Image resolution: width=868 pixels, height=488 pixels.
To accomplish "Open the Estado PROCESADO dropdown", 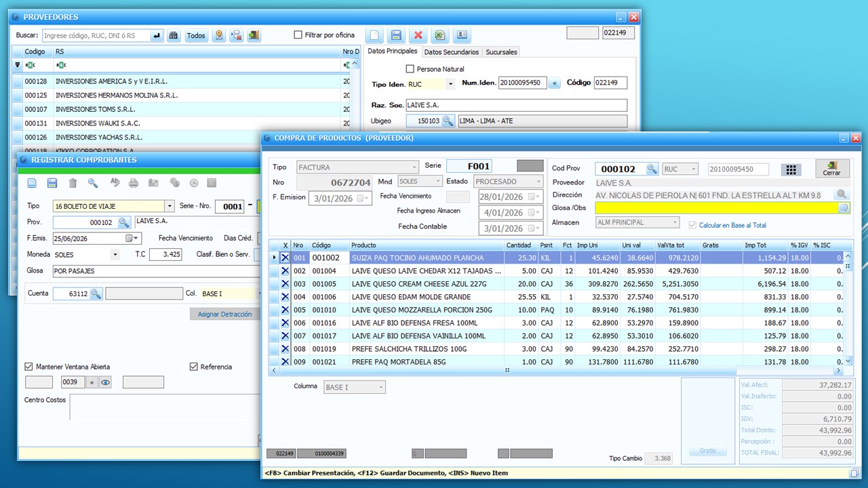I will click(x=539, y=182).
